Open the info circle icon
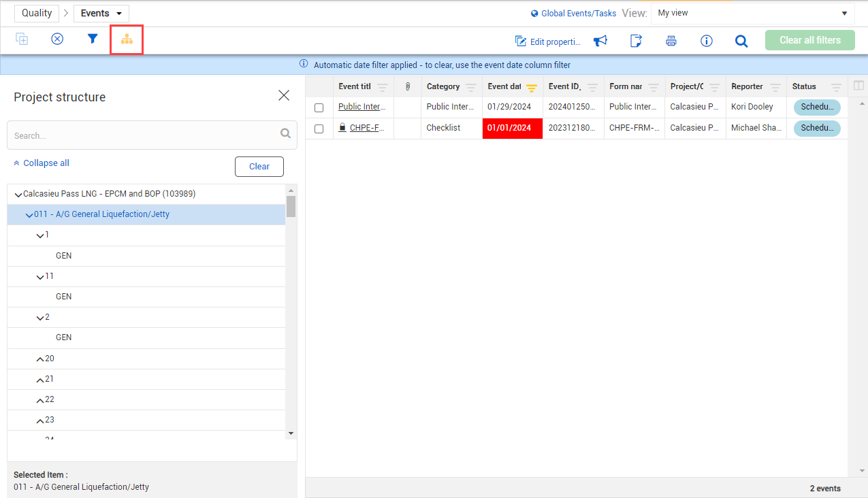Image resolution: width=868 pixels, height=498 pixels. point(706,41)
